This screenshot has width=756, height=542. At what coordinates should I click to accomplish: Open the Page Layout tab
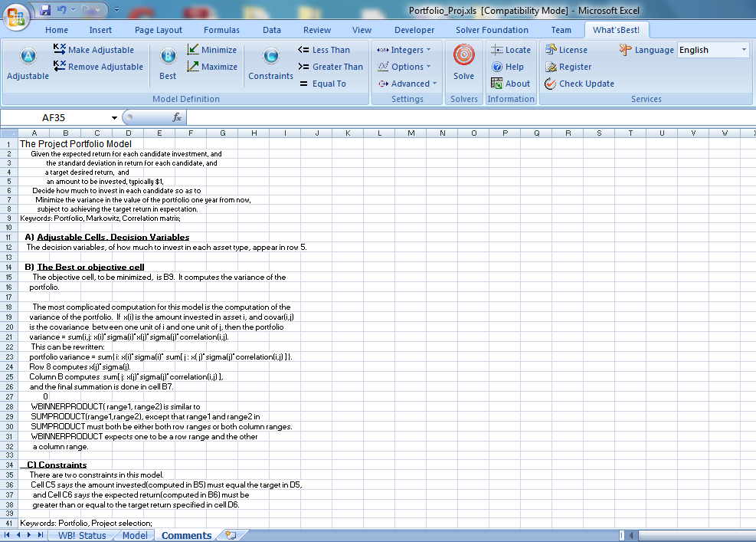pyautogui.click(x=158, y=30)
